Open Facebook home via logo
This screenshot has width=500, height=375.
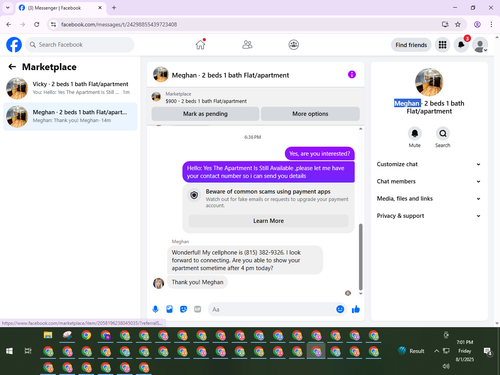[x=14, y=45]
